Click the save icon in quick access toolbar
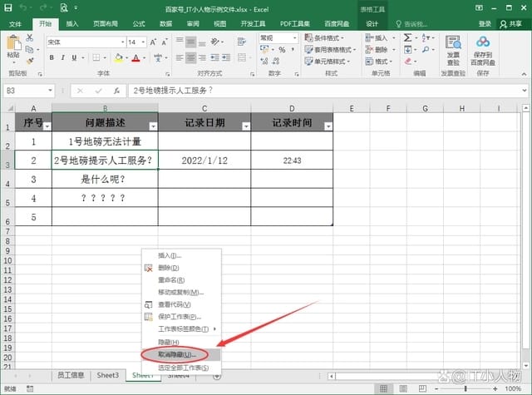The height and width of the screenshot is (395, 532). (10, 7)
